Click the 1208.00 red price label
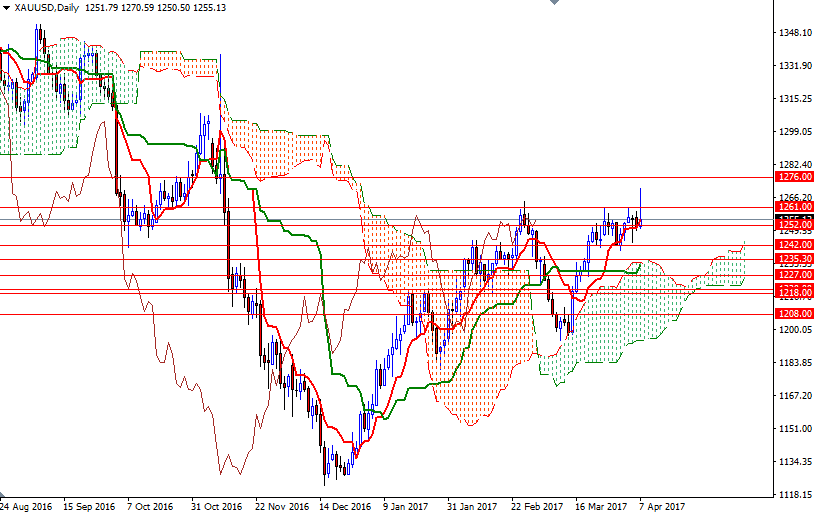 point(794,313)
